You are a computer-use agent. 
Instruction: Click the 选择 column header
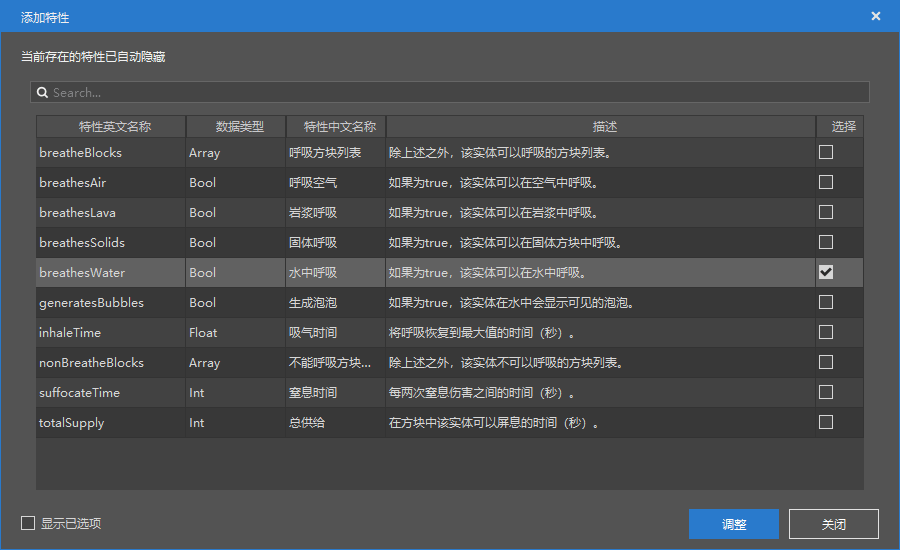840,126
